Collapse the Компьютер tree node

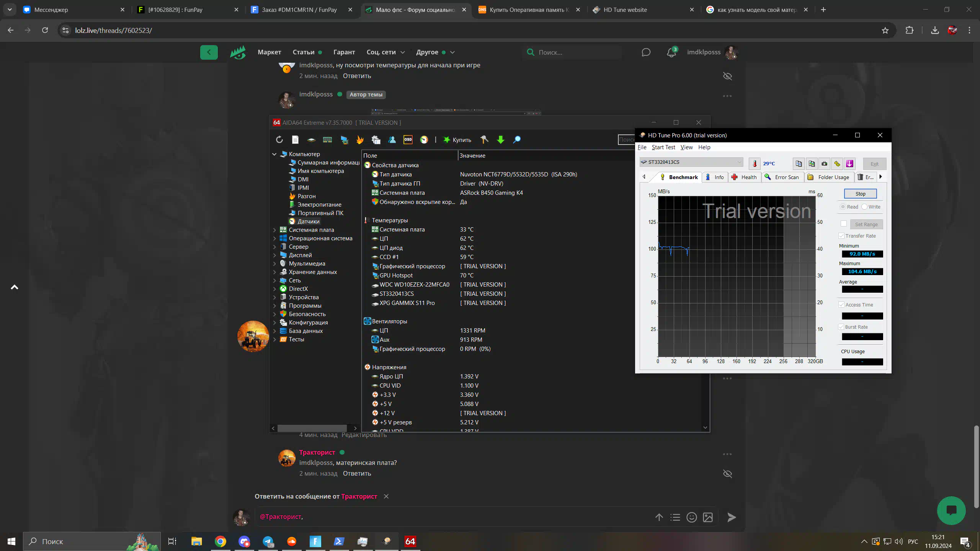tap(274, 154)
